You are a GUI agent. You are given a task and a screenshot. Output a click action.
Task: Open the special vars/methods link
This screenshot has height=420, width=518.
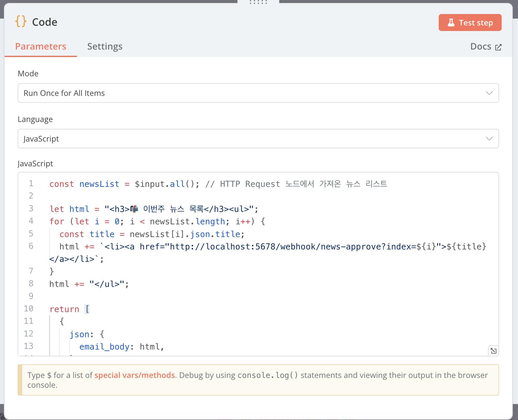point(134,375)
